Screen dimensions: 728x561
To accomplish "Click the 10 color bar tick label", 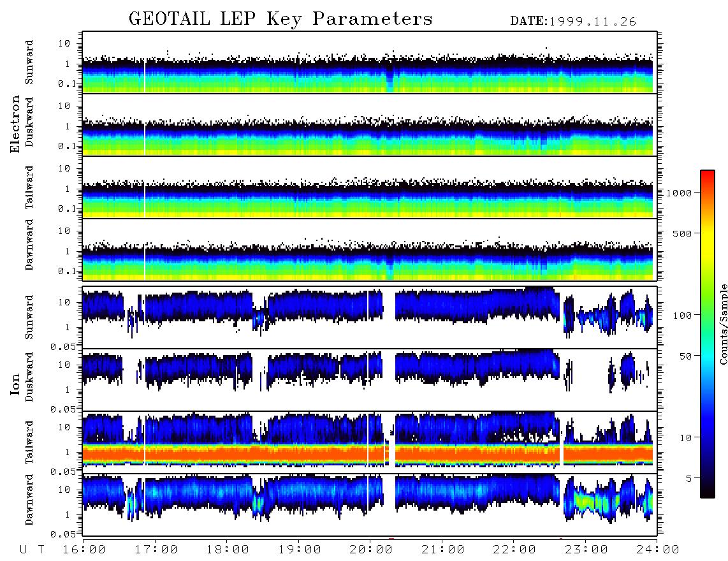I will pos(685,437).
